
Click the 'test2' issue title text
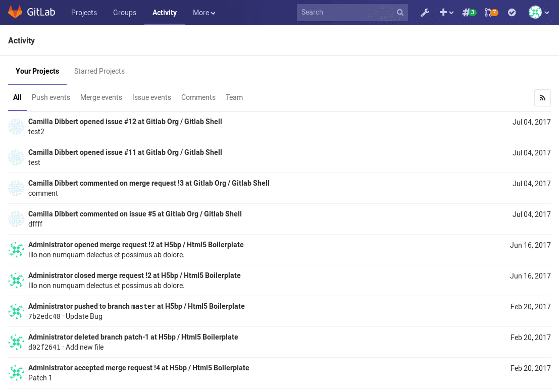pyautogui.click(x=36, y=132)
